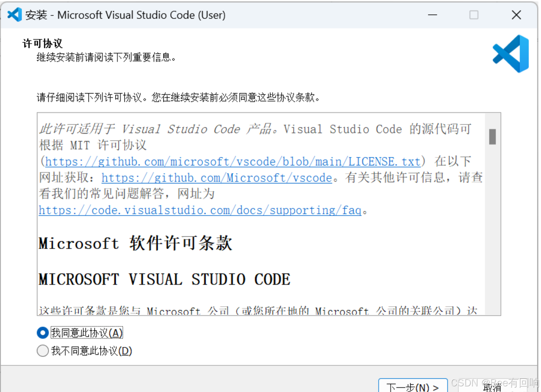Click the 继续安装前请阅读下列重要信息 subtitle
This screenshot has height=392, width=541.
tap(106, 57)
